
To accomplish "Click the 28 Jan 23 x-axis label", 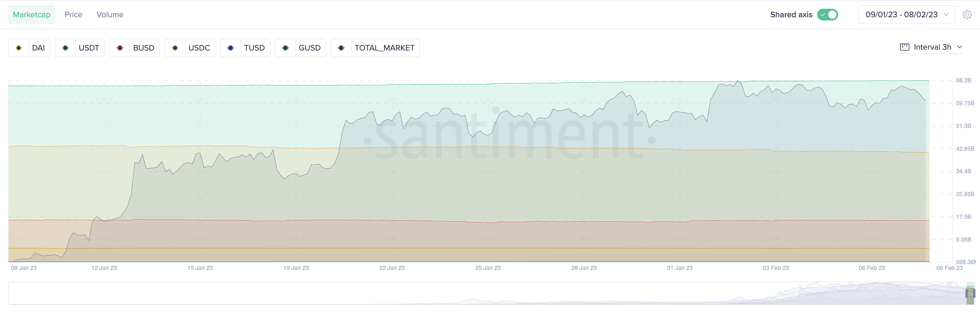I will pyautogui.click(x=584, y=268).
